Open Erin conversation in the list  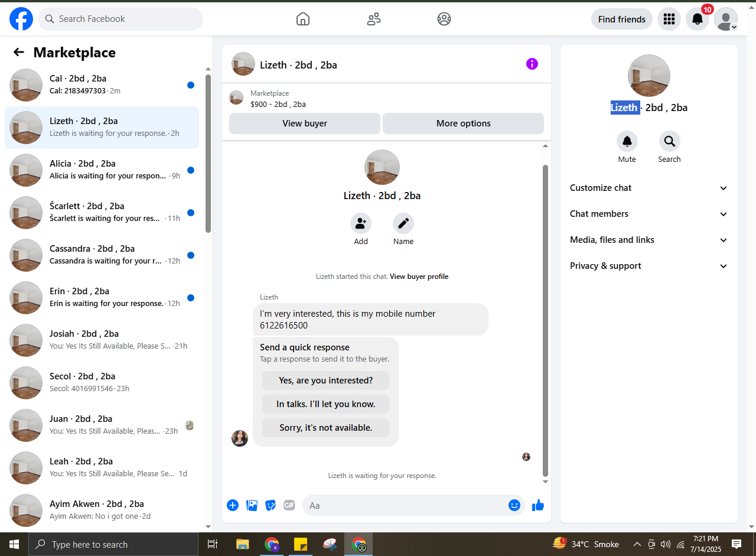coord(102,298)
